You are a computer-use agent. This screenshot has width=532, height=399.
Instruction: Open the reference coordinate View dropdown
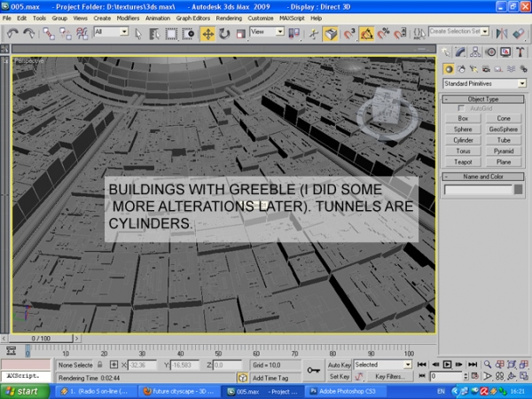click(267, 32)
